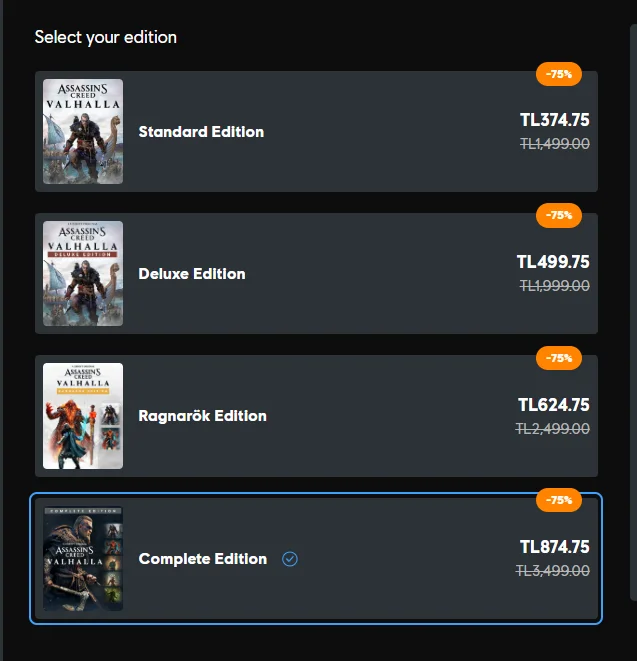The width and height of the screenshot is (637, 661).
Task: Click the Select your edition heading
Action: tap(106, 38)
